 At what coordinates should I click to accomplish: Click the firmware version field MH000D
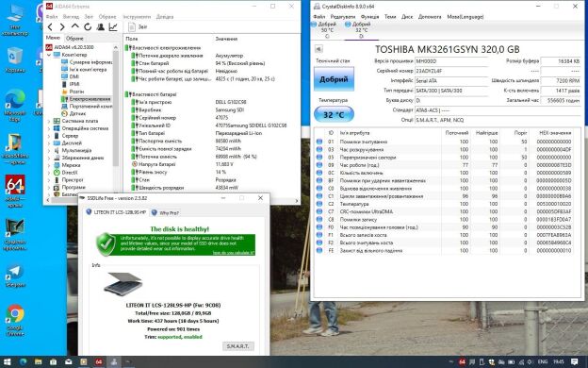pyautogui.click(x=451, y=61)
